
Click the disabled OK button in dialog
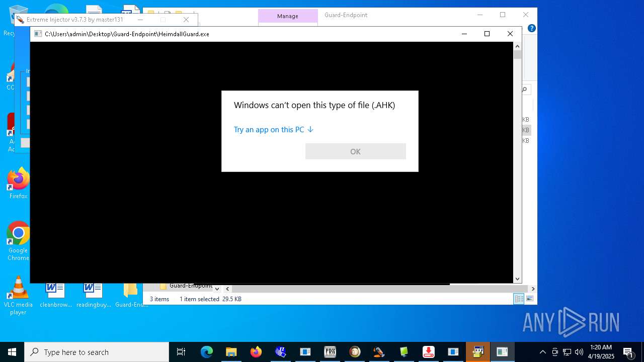tap(355, 151)
